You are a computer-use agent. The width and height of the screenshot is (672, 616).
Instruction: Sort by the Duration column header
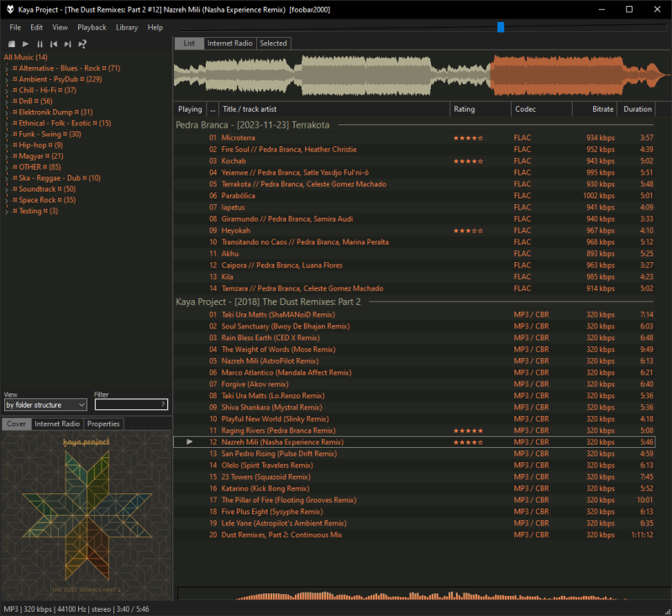click(637, 109)
